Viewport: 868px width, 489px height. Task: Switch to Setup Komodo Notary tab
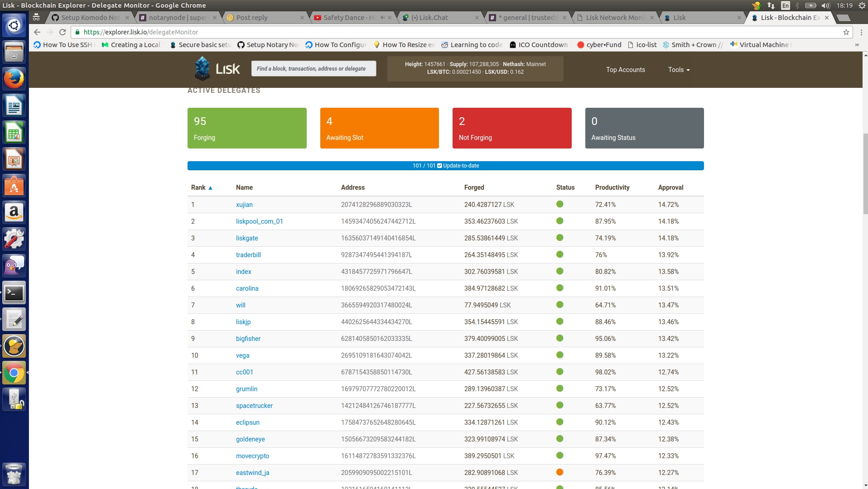coord(90,18)
